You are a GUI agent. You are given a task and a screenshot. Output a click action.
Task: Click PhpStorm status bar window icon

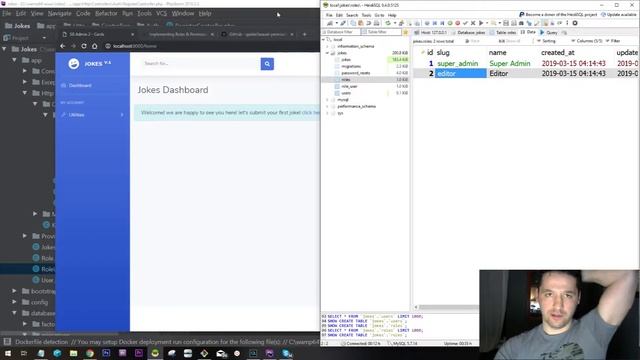pyautogui.click(x=7, y=342)
